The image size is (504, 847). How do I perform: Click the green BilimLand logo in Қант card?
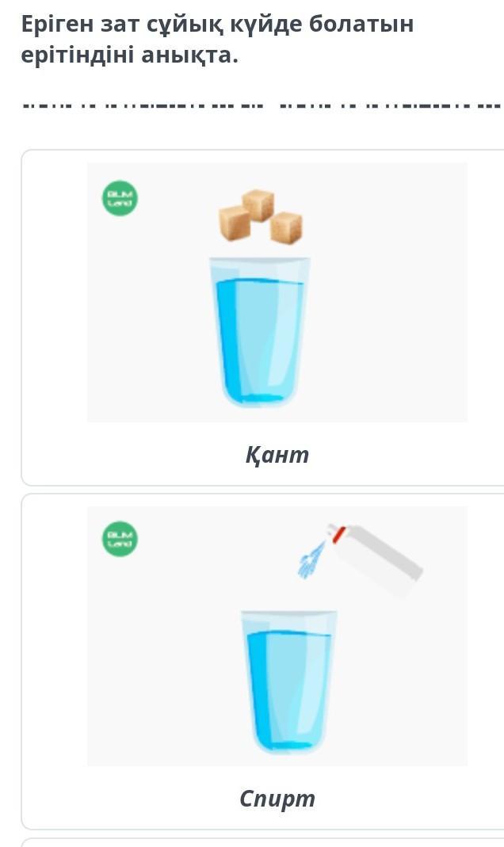click(x=120, y=197)
